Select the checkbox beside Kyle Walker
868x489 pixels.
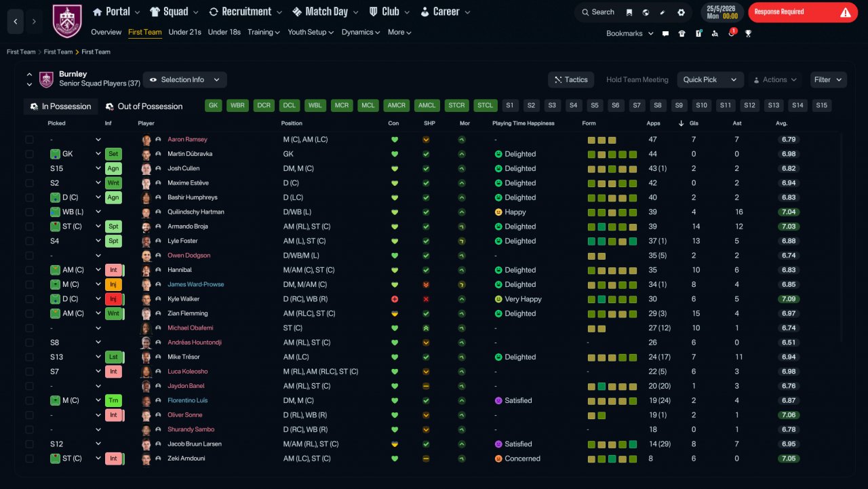click(x=29, y=299)
